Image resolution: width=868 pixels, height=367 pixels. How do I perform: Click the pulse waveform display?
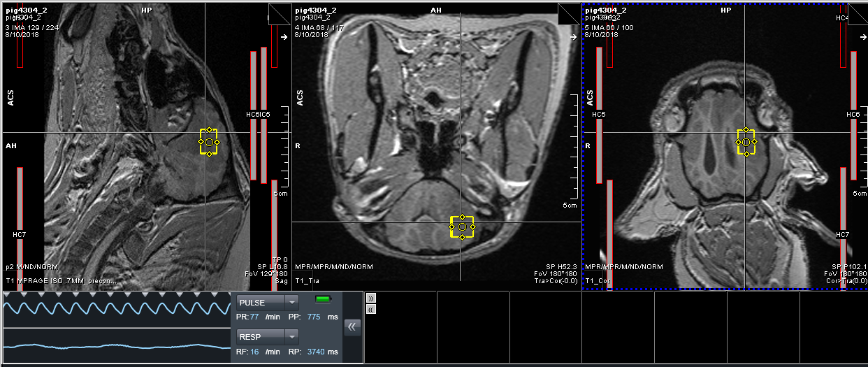click(117, 308)
